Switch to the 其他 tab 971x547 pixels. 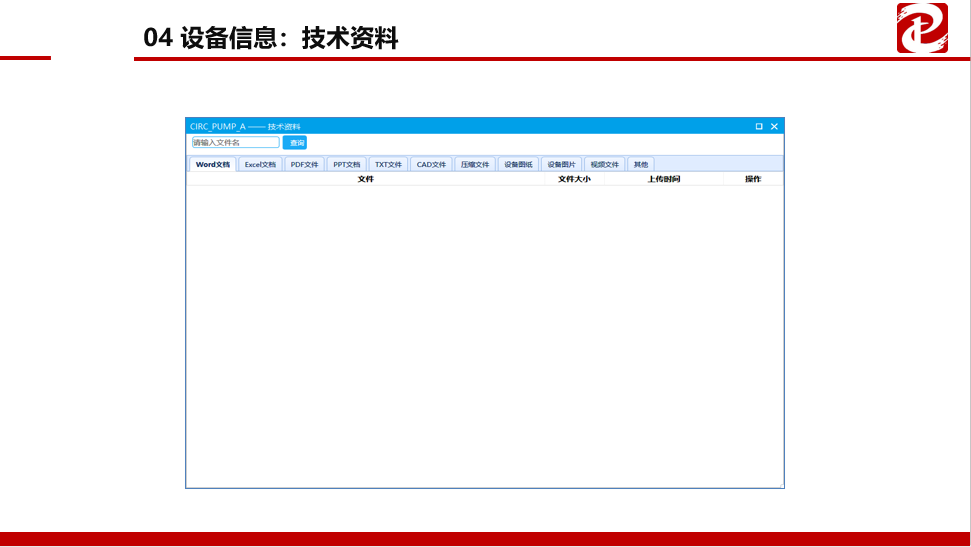click(640, 164)
